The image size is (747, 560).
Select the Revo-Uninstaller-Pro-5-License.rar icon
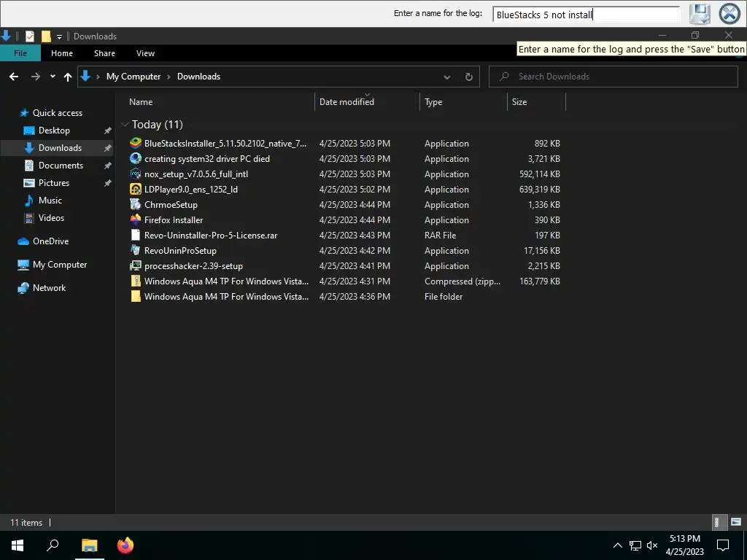pos(136,235)
